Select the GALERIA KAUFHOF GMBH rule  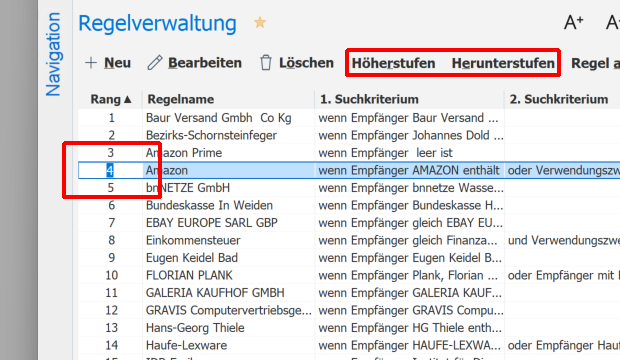(x=215, y=292)
